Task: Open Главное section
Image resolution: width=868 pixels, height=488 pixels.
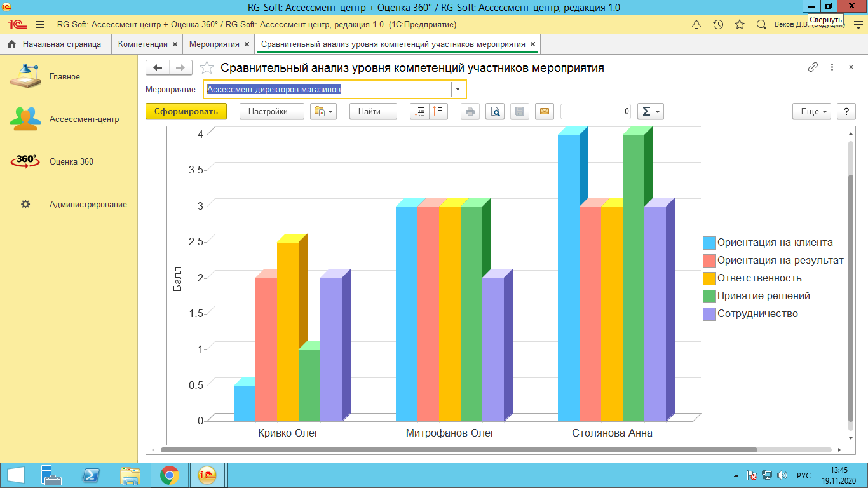Action: 69,77
